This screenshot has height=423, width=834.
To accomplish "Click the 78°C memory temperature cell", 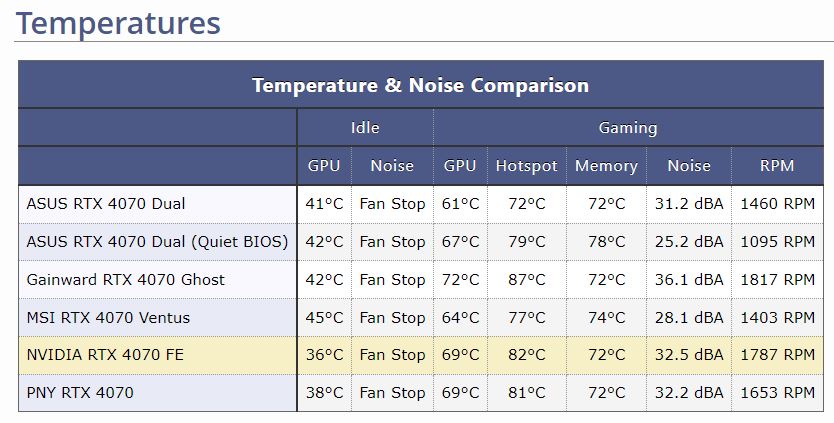I will [x=606, y=242].
